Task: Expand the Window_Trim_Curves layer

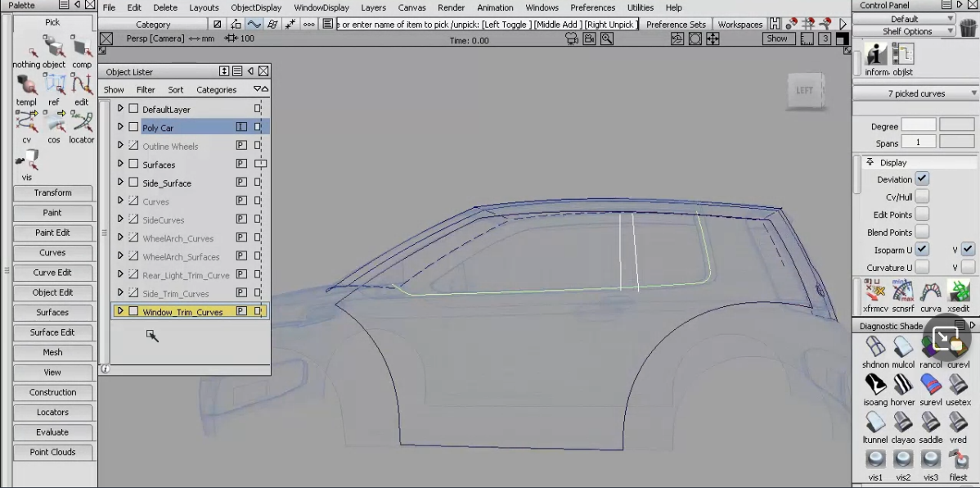Action: click(120, 311)
